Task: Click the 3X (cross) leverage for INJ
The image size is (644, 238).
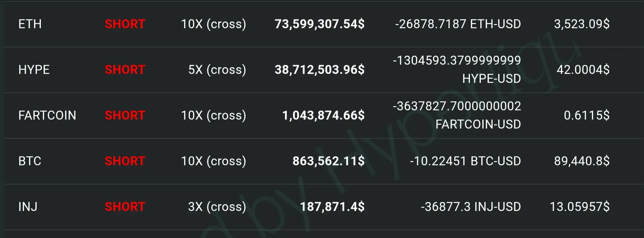Action: click(217, 207)
